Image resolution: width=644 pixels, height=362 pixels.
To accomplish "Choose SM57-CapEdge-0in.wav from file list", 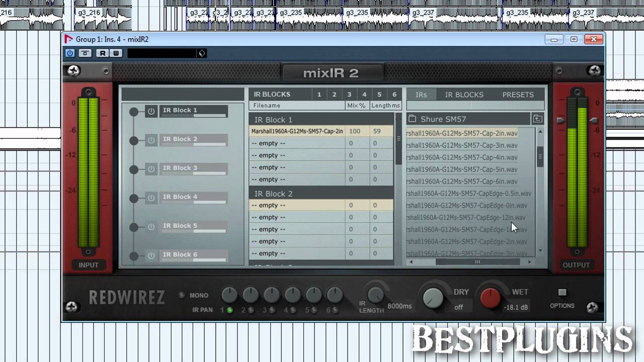I will (x=467, y=206).
